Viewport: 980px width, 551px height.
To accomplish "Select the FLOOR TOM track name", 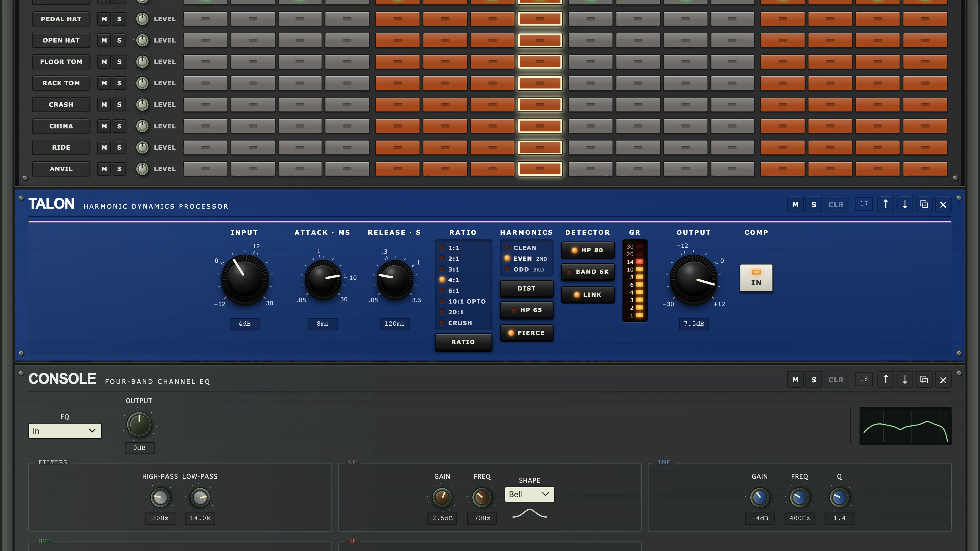I will tap(61, 62).
